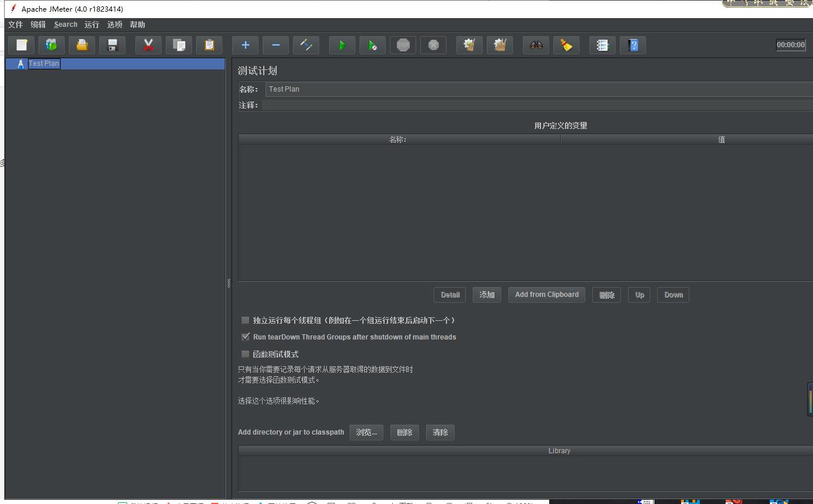Click the Toggle enable/disable icon
The height and width of the screenshot is (504, 813).
tap(306, 45)
